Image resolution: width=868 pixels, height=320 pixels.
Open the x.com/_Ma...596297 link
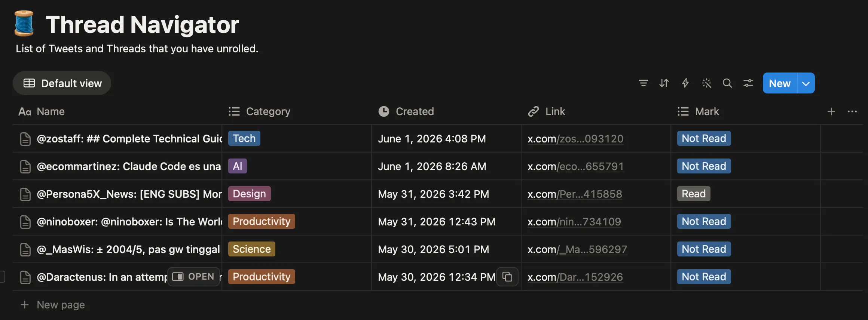point(577,249)
